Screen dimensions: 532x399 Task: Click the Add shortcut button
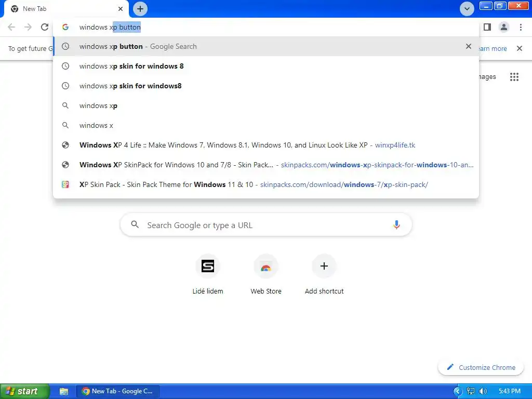(x=324, y=274)
